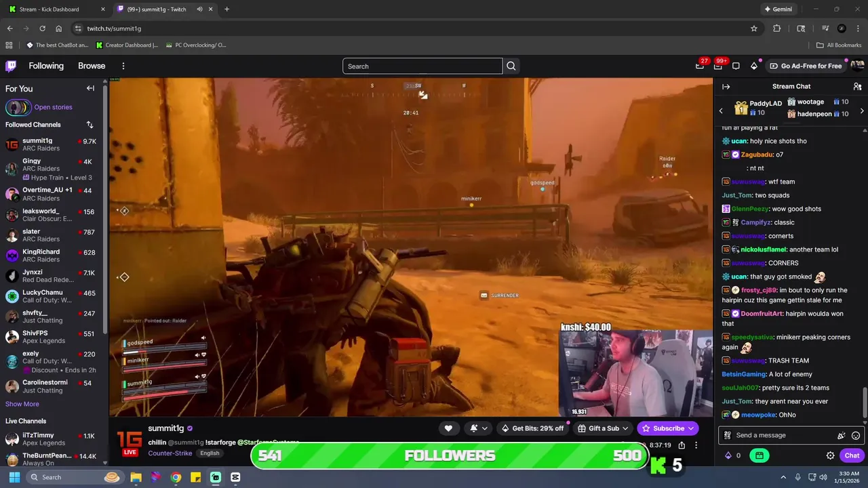Open Prime loot with 27 badge

700,66
